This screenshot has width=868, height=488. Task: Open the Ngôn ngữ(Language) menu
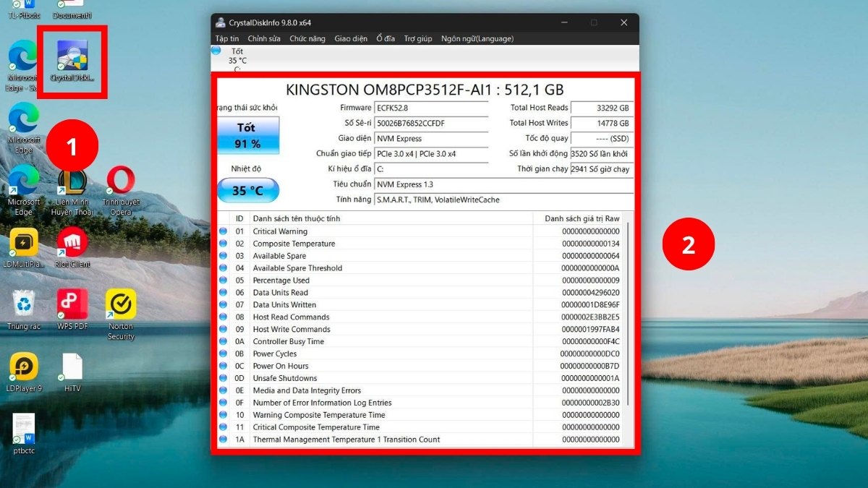click(477, 38)
